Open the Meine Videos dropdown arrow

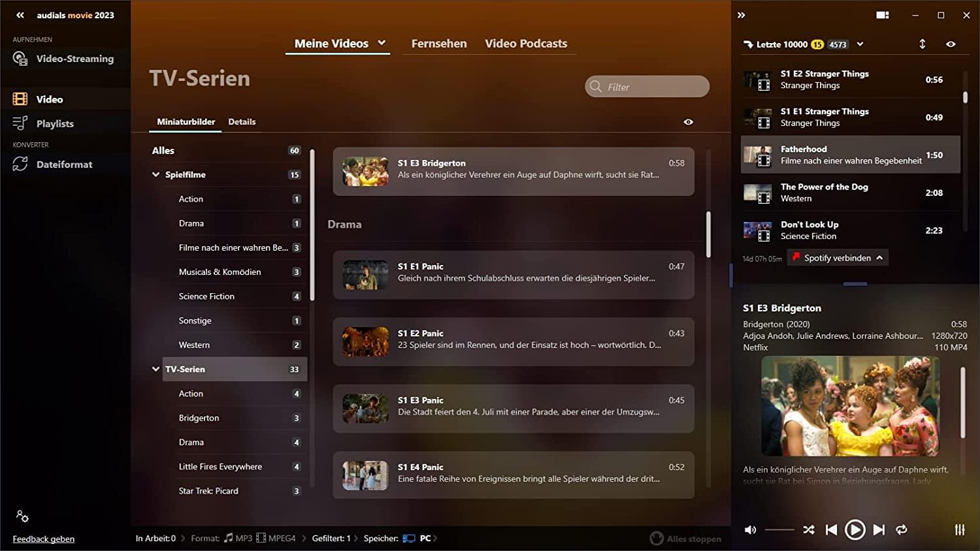coord(382,43)
